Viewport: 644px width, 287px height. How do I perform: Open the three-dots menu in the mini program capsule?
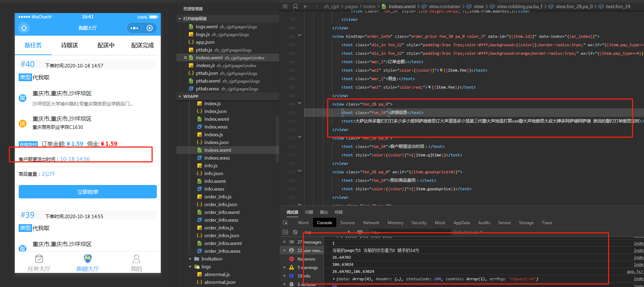click(x=134, y=28)
